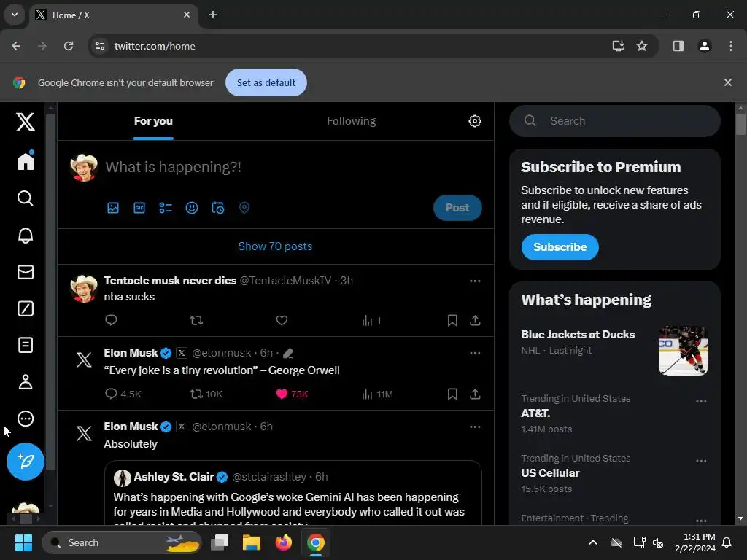The image size is (747, 560).
Task: Expand the tab search dropdown arrow
Action: point(15,15)
